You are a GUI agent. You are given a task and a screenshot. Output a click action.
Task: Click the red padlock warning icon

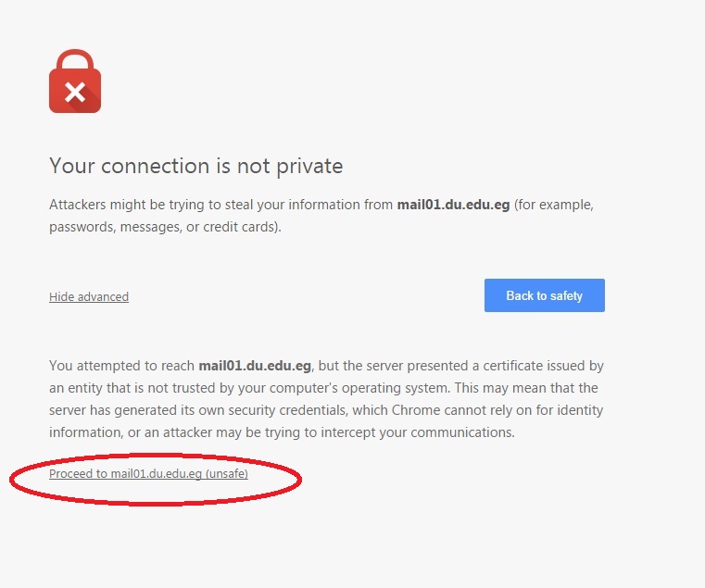[x=75, y=81]
